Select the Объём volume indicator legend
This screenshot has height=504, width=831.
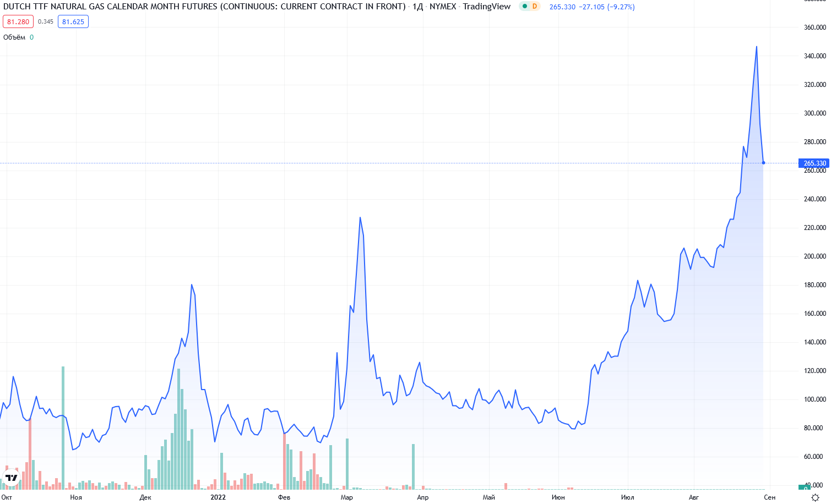pyautogui.click(x=14, y=37)
